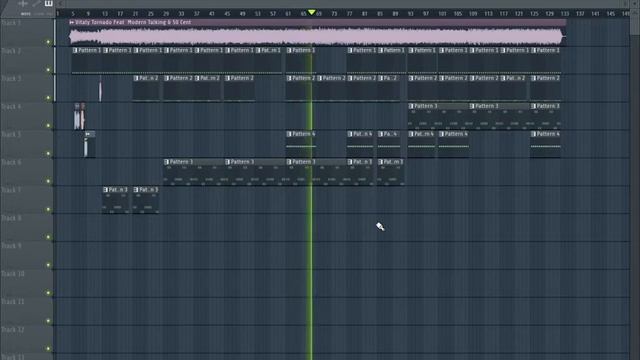Click the cross-shaped snap icon at top left

click(23, 4)
